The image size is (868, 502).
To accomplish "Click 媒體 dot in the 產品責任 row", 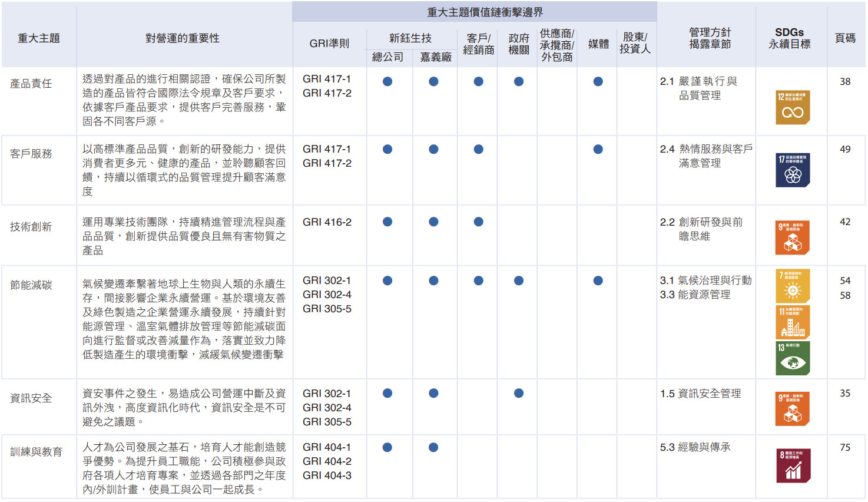I will point(598,81).
